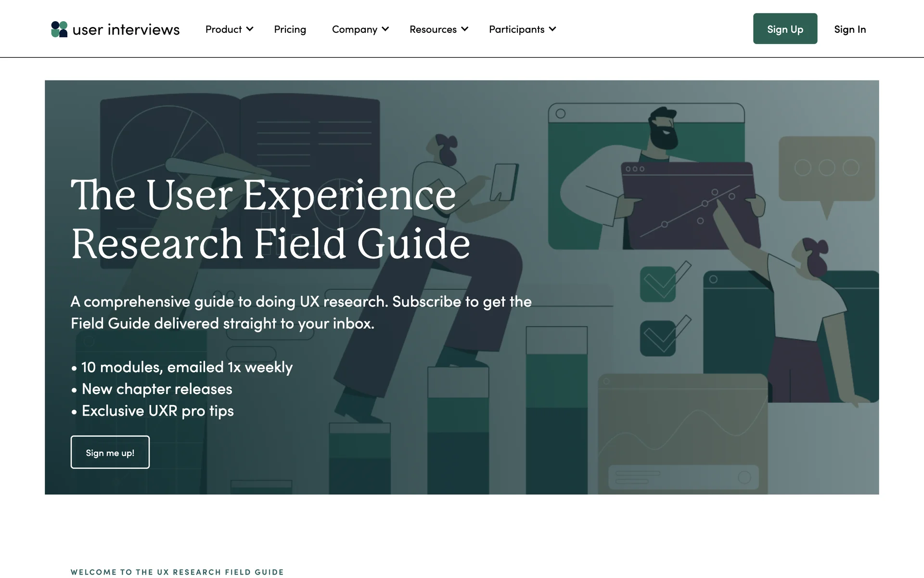
Task: Expand the Company dropdown chevron
Action: (385, 29)
